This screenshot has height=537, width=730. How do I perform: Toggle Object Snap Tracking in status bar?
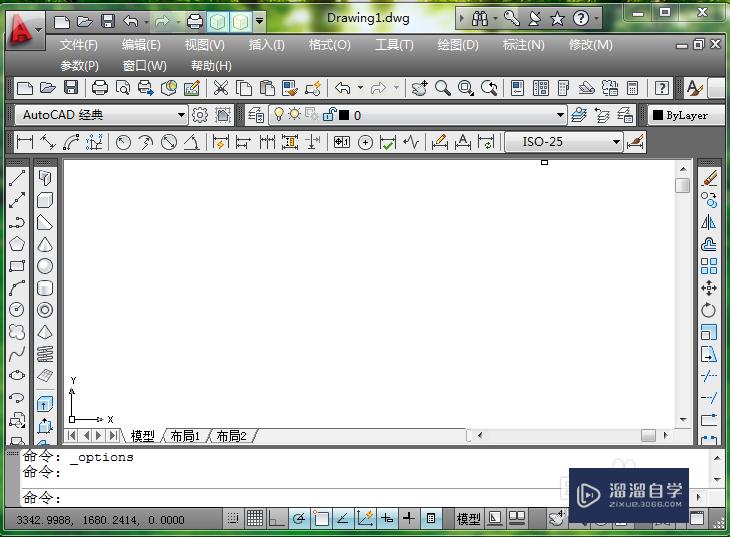point(343,518)
